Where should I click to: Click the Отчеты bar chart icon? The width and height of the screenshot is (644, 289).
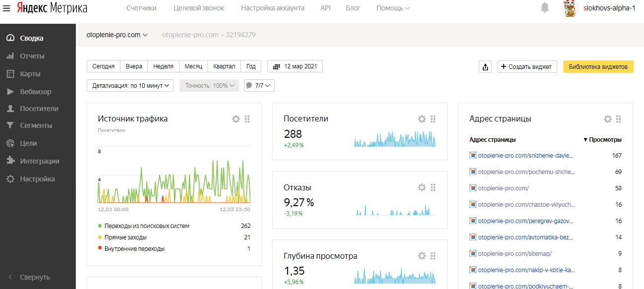[x=10, y=56]
